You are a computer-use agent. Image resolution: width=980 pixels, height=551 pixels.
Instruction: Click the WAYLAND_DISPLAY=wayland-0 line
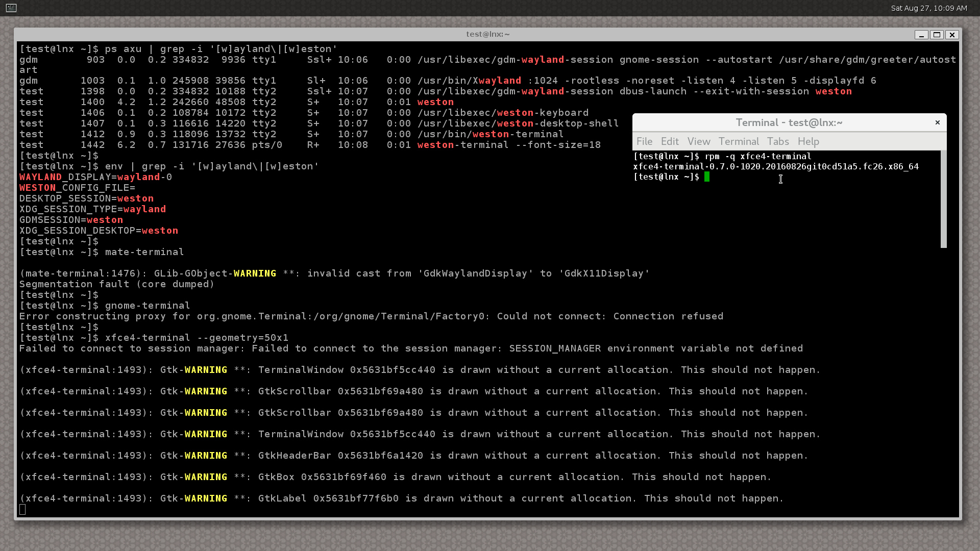(x=95, y=177)
